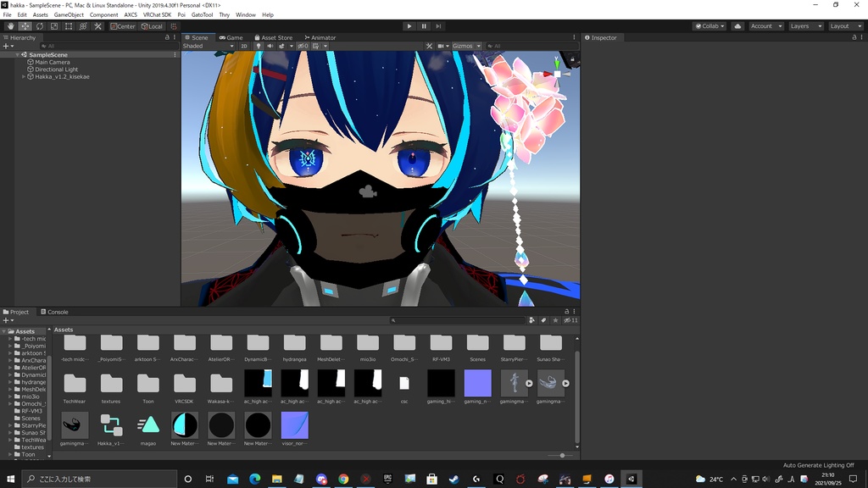Save search favorite star icon

pyautogui.click(x=555, y=320)
